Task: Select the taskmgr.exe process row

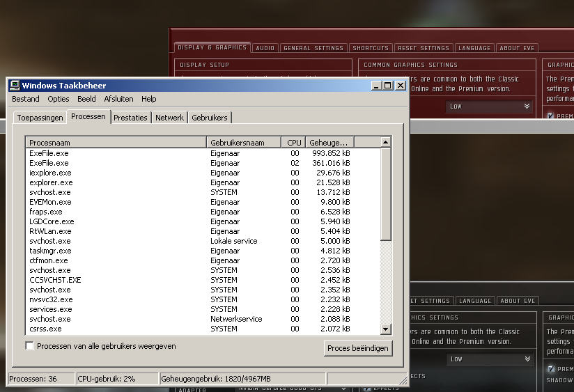Action: (203, 251)
